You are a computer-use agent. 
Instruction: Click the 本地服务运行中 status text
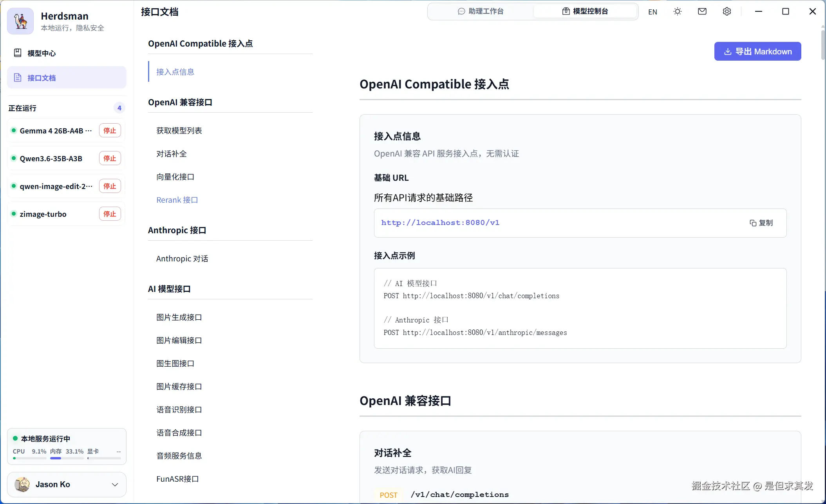[x=45, y=439]
